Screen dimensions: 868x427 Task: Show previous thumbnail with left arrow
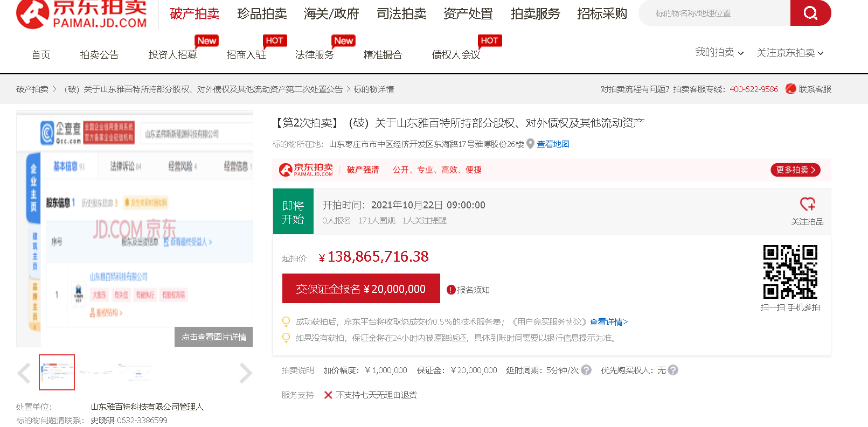coord(24,373)
